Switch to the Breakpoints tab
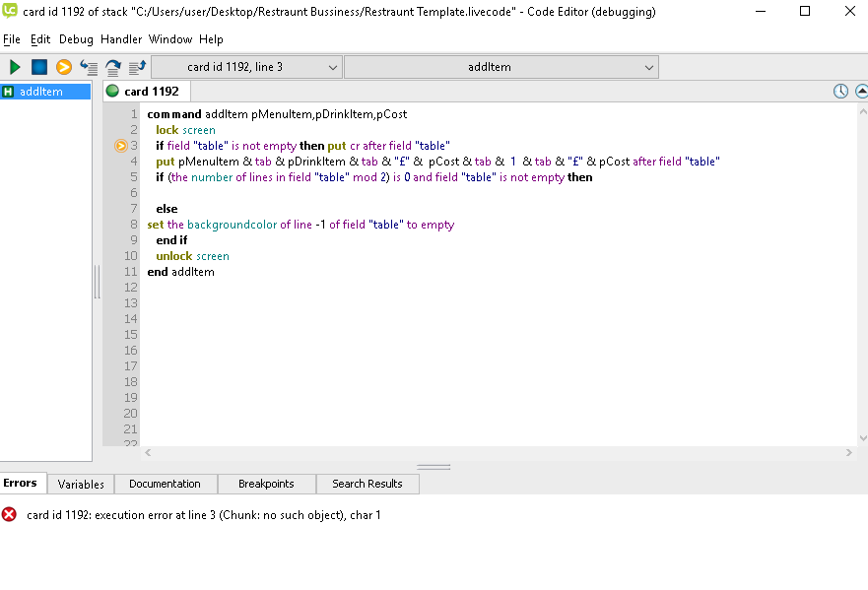Screen dimensions: 868x590 pyautogui.click(x=266, y=484)
